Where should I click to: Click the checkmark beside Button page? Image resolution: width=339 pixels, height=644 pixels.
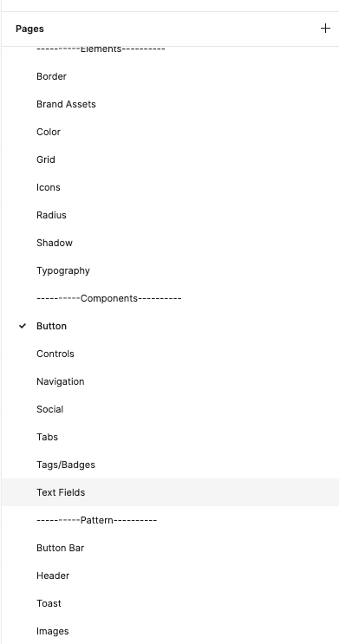tap(23, 326)
